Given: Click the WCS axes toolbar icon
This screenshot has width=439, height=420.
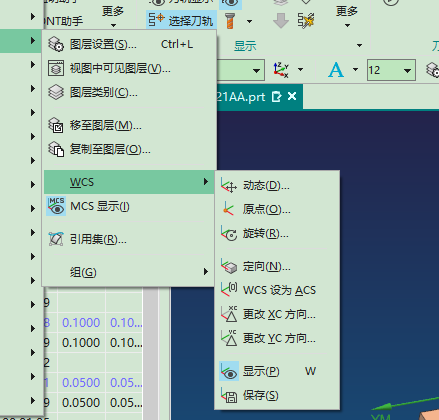Looking at the screenshot, I should (x=281, y=70).
